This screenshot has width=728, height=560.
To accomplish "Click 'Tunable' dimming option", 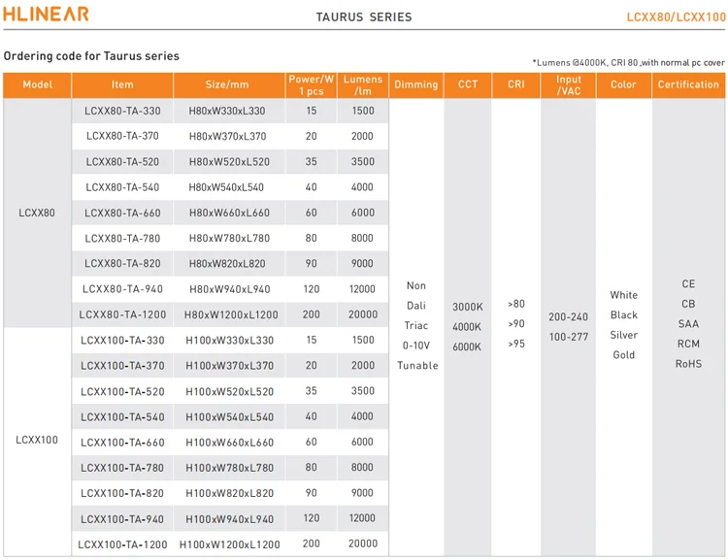I will pos(417,366).
